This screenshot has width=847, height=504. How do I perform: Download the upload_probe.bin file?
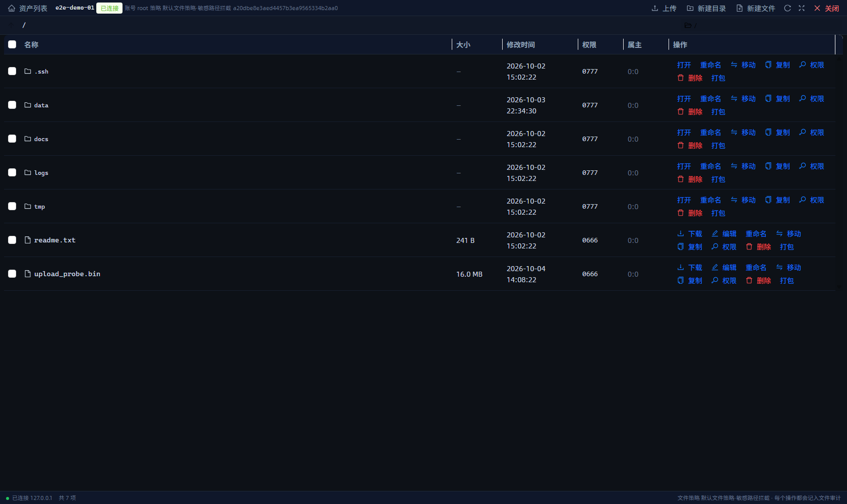click(690, 268)
